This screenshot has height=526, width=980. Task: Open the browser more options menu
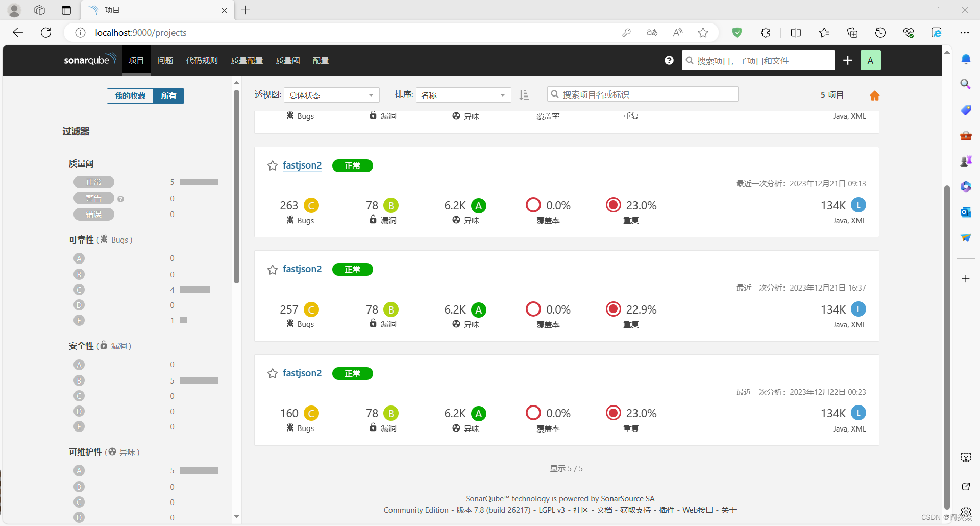point(965,32)
